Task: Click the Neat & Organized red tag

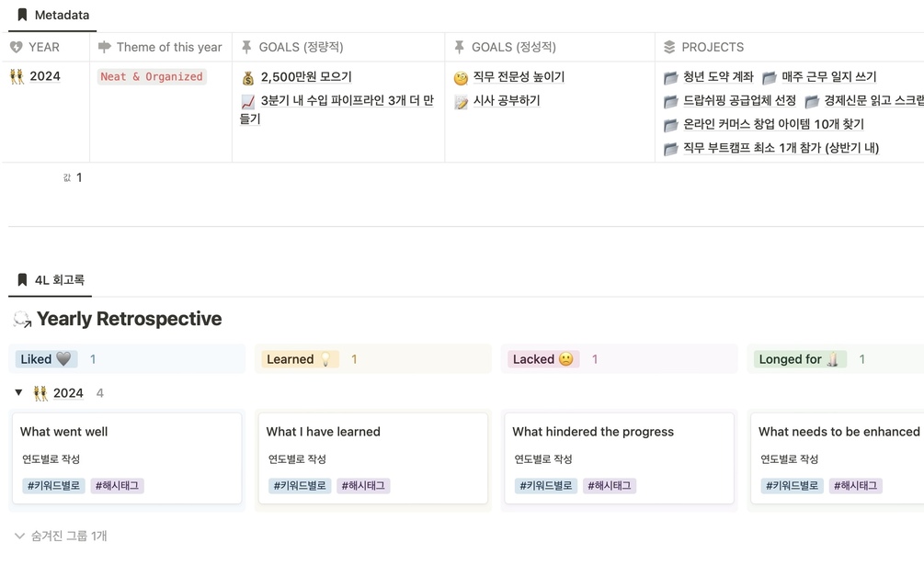Action: tap(151, 77)
